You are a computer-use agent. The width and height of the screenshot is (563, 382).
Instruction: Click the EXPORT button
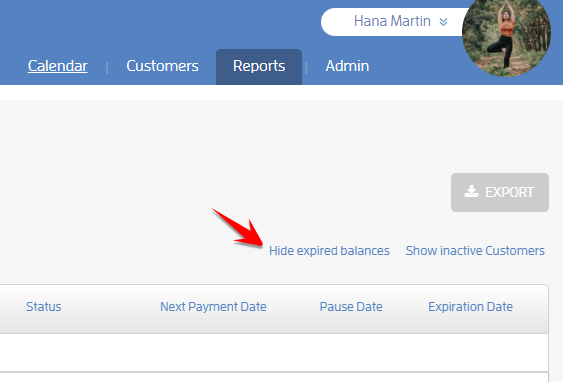[x=500, y=192]
